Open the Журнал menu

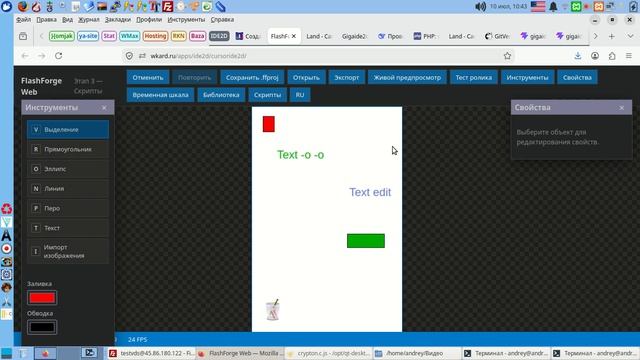(x=89, y=19)
